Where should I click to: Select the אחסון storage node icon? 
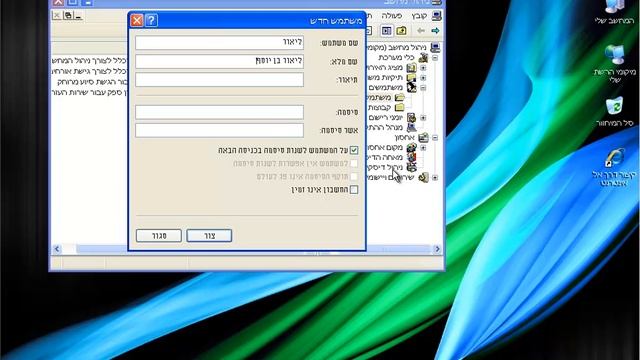click(423, 138)
